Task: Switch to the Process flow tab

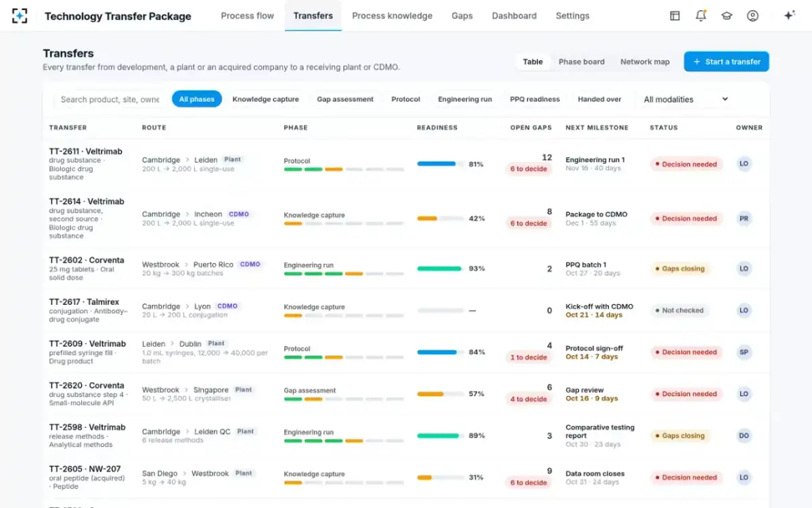Action: click(248, 16)
